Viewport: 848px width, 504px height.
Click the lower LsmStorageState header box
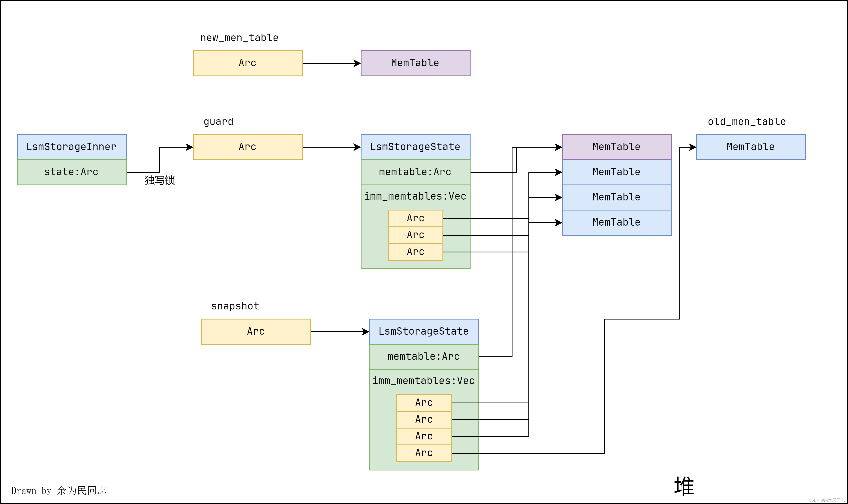(424, 331)
